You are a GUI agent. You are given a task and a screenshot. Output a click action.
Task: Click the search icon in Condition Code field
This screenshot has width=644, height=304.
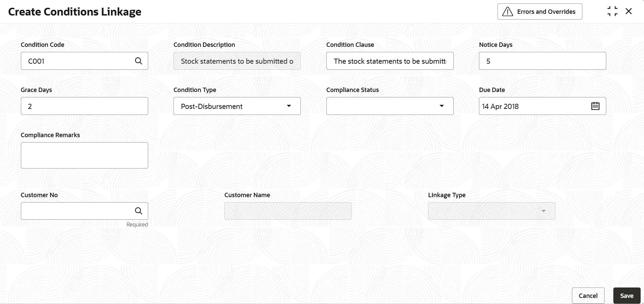click(x=138, y=61)
